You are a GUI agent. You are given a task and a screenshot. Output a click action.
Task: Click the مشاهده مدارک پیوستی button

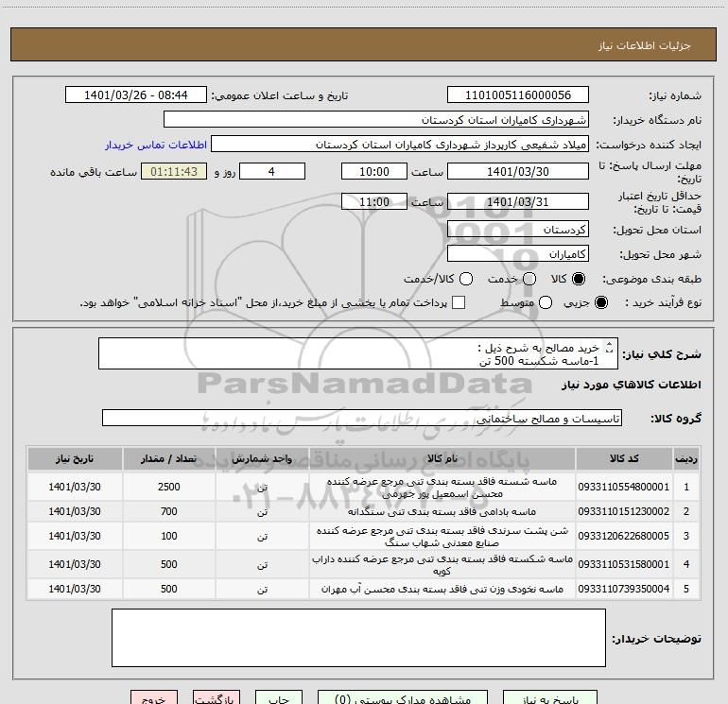pyautogui.click(x=403, y=698)
